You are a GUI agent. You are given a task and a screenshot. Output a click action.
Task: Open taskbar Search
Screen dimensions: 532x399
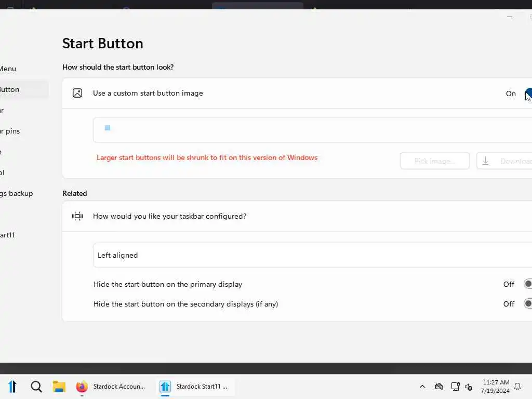36,387
